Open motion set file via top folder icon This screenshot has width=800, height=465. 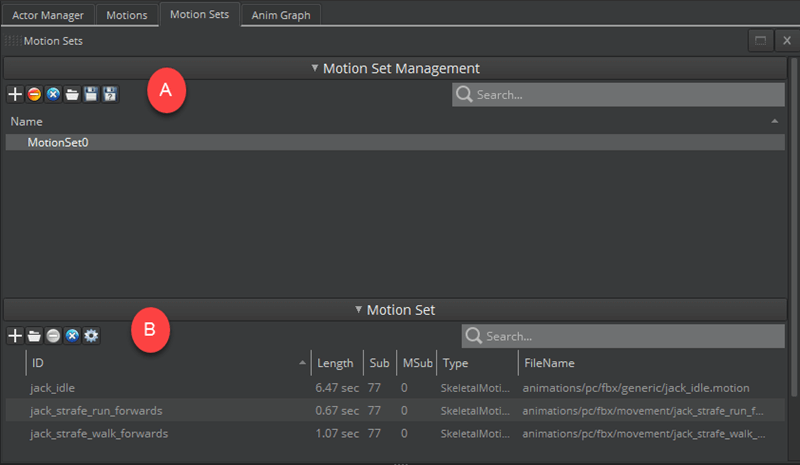pyautogui.click(x=72, y=94)
